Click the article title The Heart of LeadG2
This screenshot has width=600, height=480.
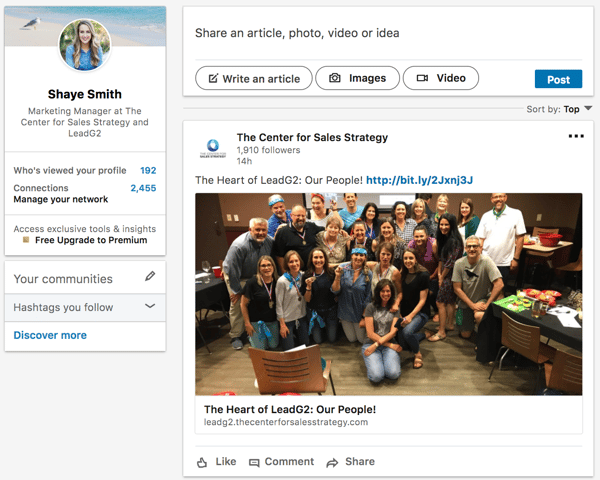[x=290, y=410]
